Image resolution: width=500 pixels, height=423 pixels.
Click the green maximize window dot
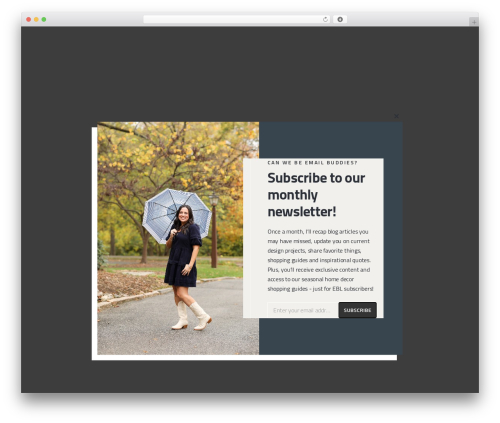click(x=44, y=19)
